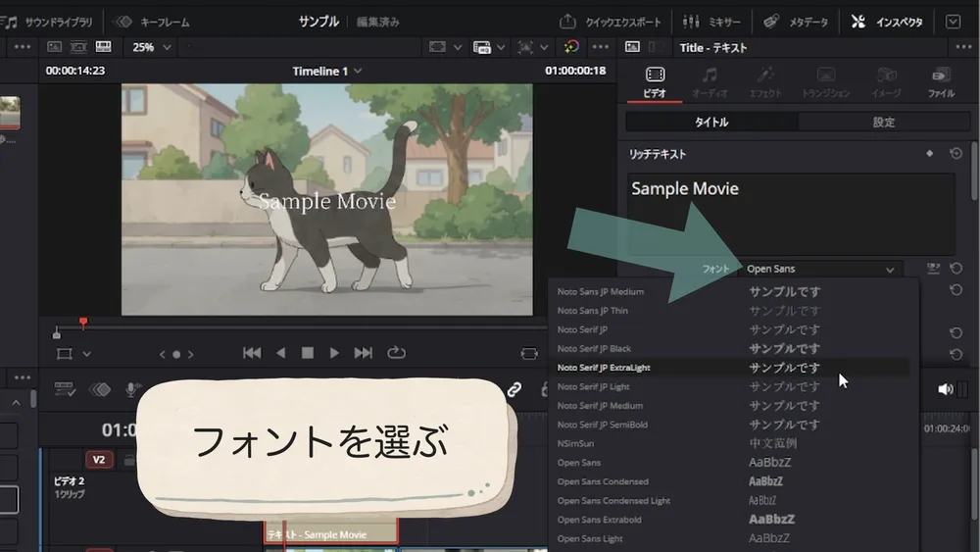
Task: Click the timeline timecode 01:00:00:18
Action: click(x=575, y=71)
